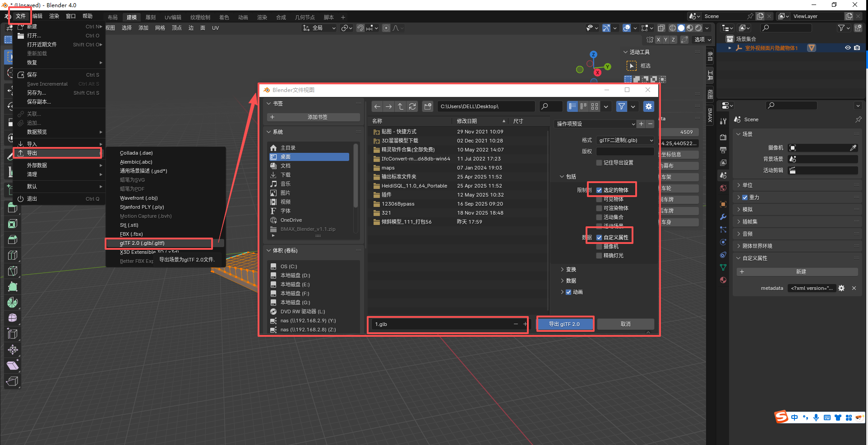Click the create new directory icon
Screen dimensions: 868x445
[x=428, y=106]
